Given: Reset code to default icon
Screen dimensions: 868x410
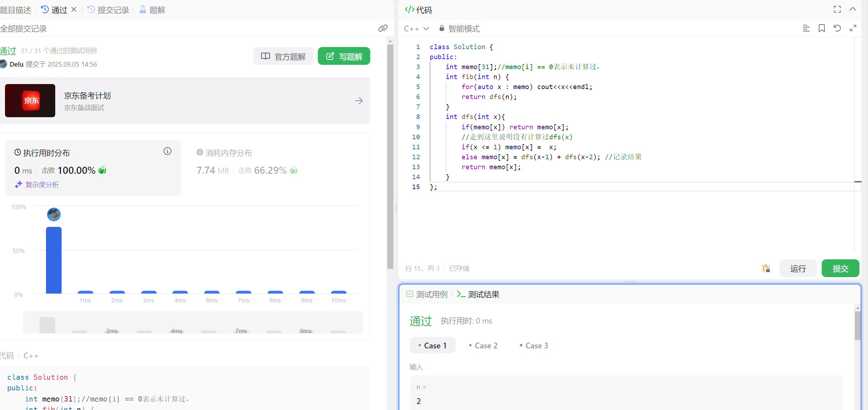Looking at the screenshot, I should coord(837,28).
